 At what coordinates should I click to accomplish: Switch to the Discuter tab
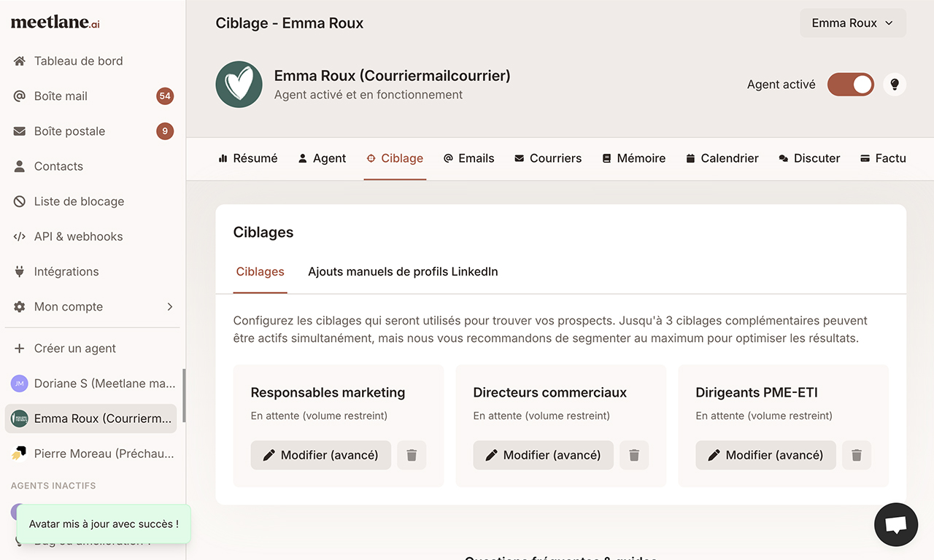pos(809,157)
